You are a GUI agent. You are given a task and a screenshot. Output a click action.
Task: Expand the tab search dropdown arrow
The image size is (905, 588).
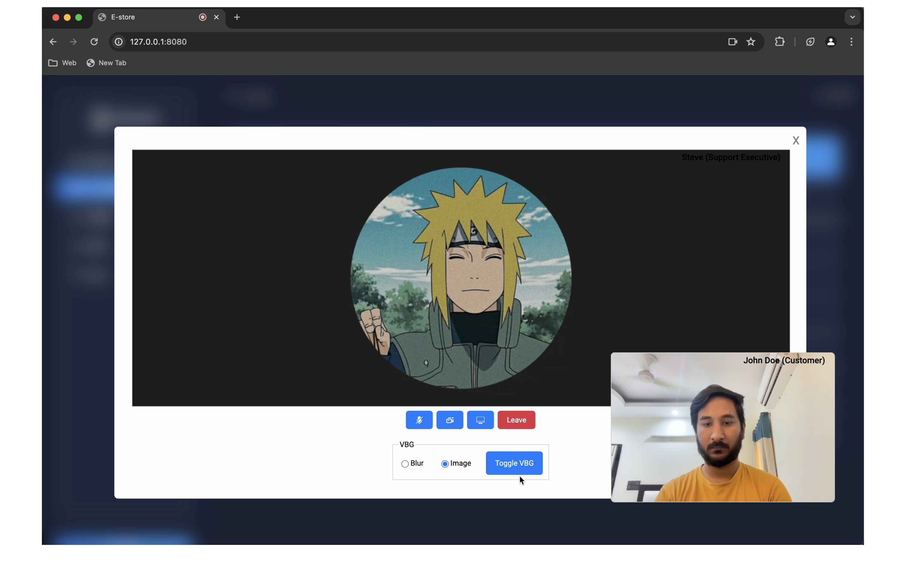852,17
